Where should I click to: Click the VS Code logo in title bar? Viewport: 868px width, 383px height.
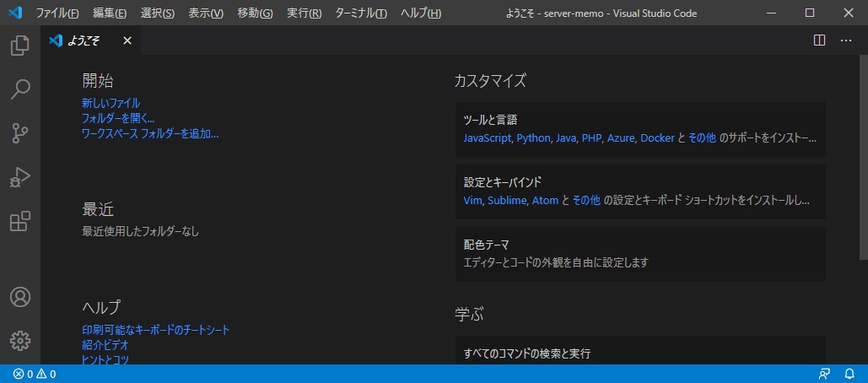point(15,13)
